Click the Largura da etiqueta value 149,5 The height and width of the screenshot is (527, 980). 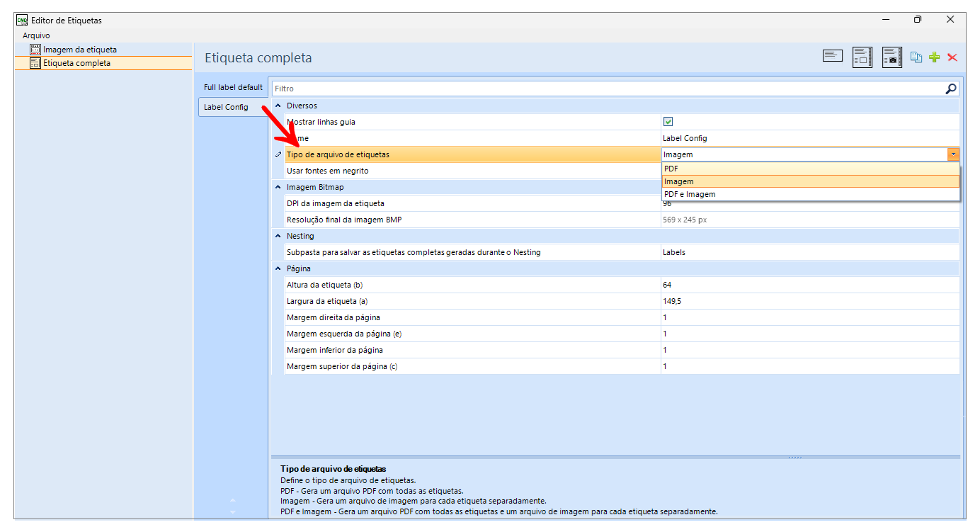[x=672, y=301]
